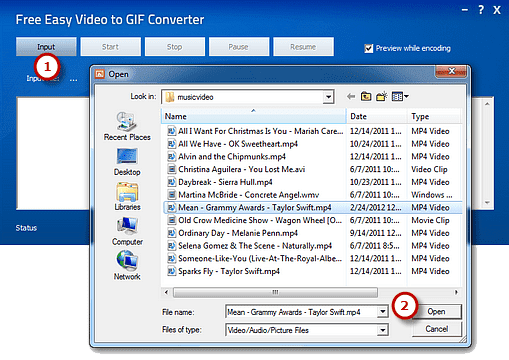The width and height of the screenshot is (509, 360).
Task: Click the file icon of Christina Aguilera avi
Action: (x=171, y=169)
